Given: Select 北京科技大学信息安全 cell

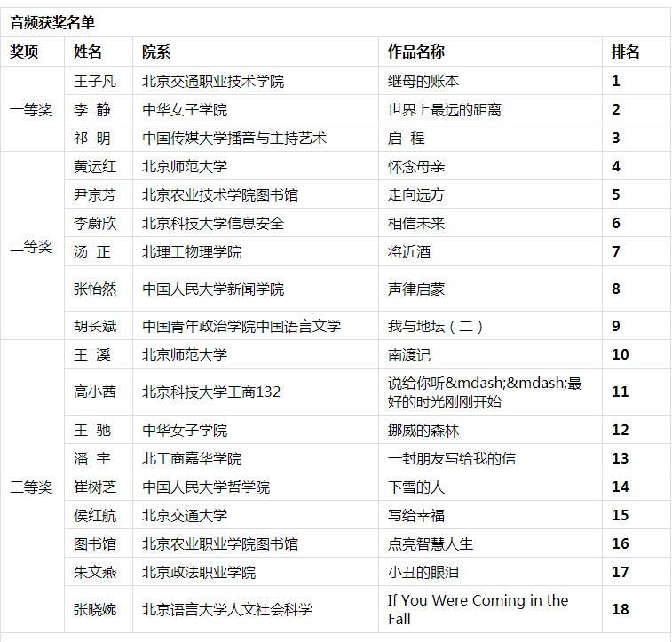Looking at the screenshot, I should pos(213,223).
